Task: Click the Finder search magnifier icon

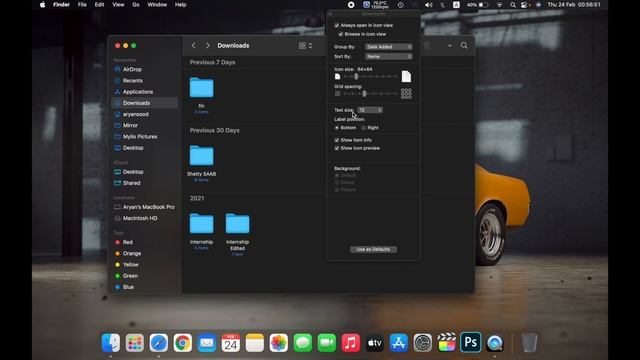Action: 464,45
